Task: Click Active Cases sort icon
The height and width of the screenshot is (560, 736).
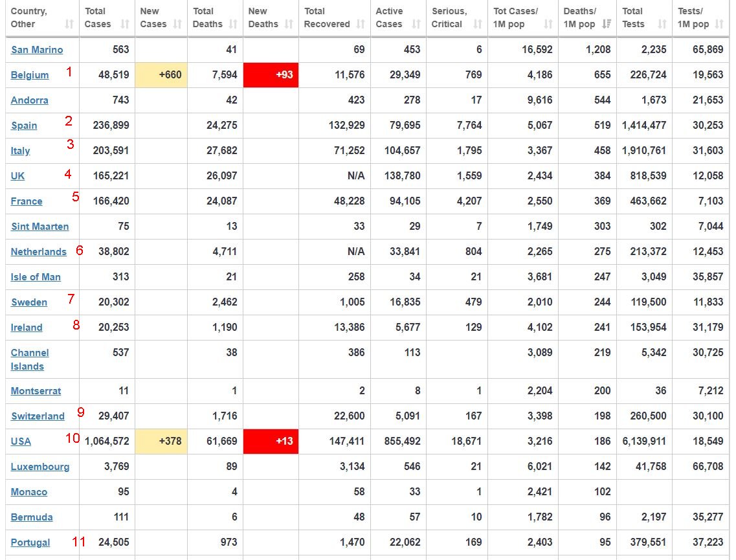Action: (x=416, y=24)
